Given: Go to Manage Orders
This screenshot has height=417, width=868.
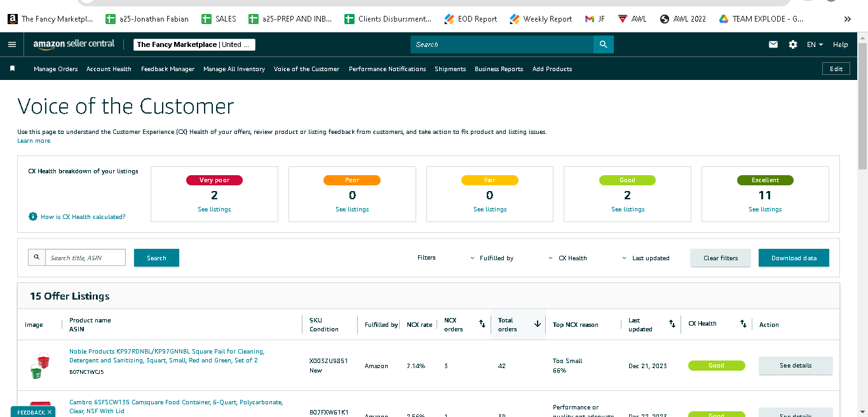Looking at the screenshot, I should (56, 69).
